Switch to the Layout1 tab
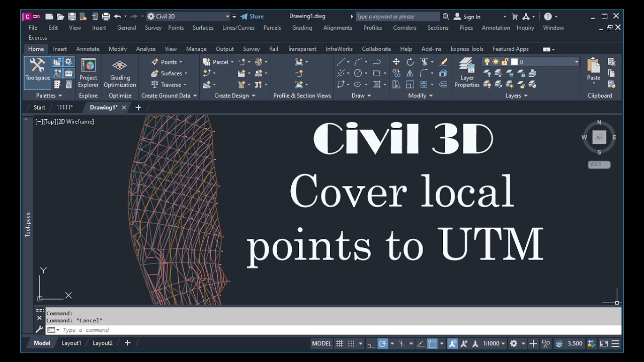Viewport: 644px width, 362px height. [71, 343]
